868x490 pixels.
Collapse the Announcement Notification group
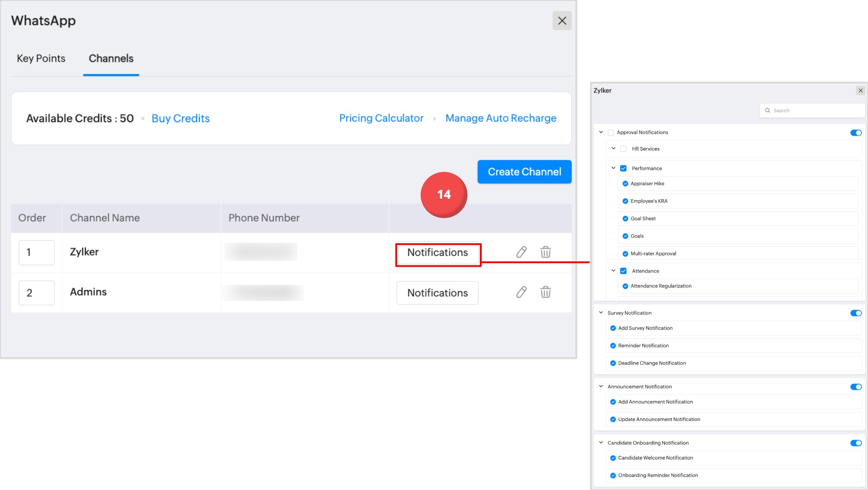coord(601,387)
